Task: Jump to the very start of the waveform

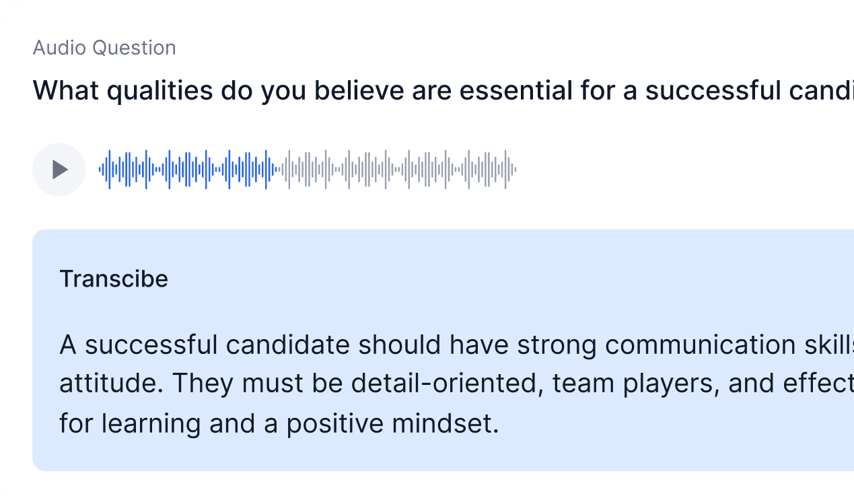Action: pos(100,170)
